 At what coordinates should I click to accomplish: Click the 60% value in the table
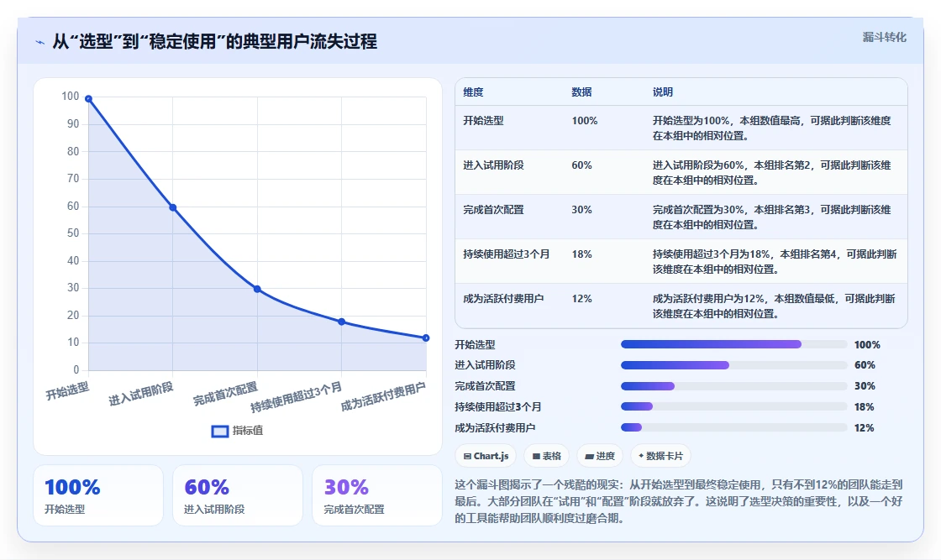point(581,165)
